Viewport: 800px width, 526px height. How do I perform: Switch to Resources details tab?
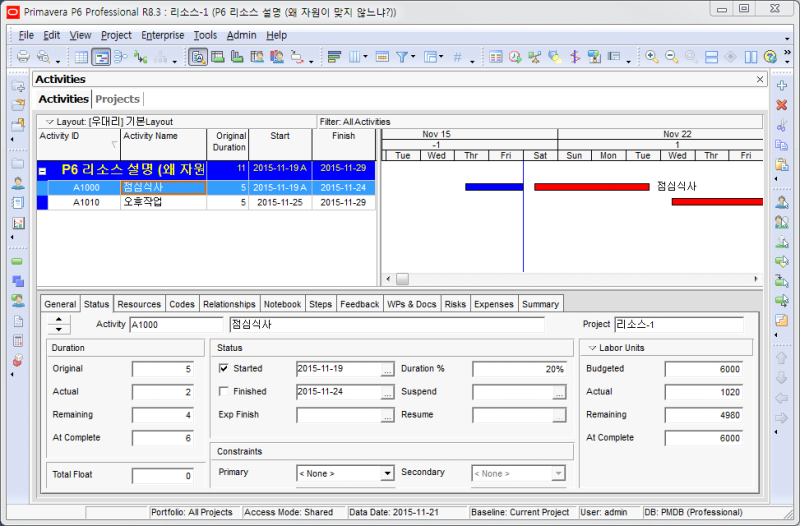point(139,304)
